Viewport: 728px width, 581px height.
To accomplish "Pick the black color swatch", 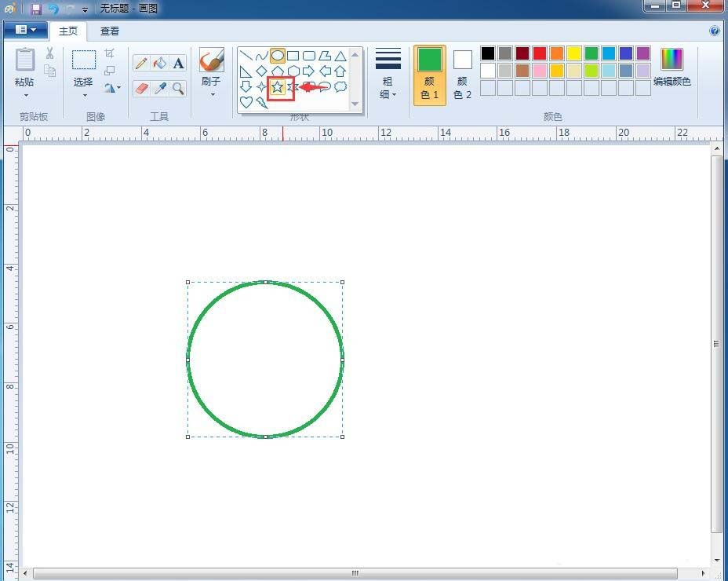I will [488, 53].
